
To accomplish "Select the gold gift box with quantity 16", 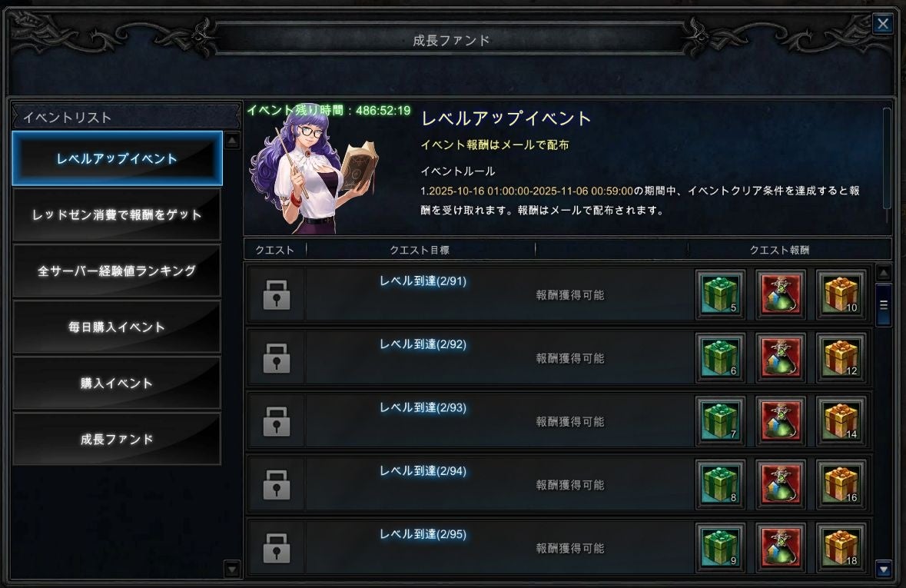I will point(841,484).
